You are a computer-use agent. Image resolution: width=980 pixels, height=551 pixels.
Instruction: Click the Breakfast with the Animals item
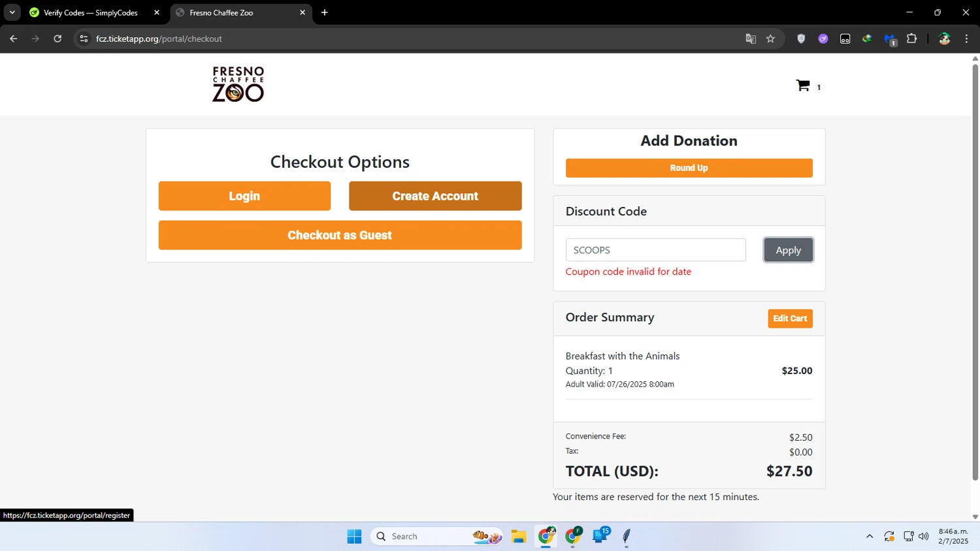(623, 356)
